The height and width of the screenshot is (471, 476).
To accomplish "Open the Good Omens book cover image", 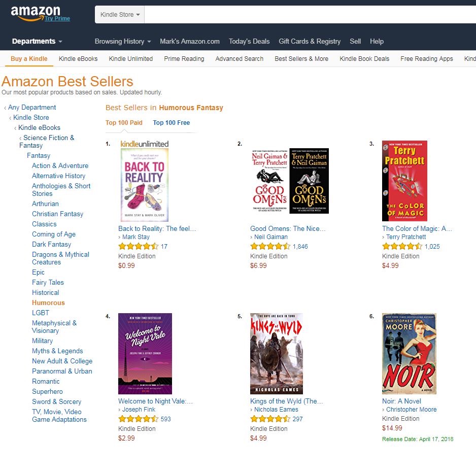I will (290, 181).
